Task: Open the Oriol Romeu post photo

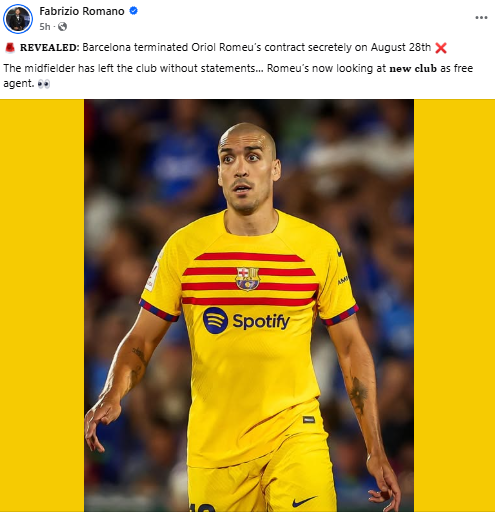Action: click(249, 305)
